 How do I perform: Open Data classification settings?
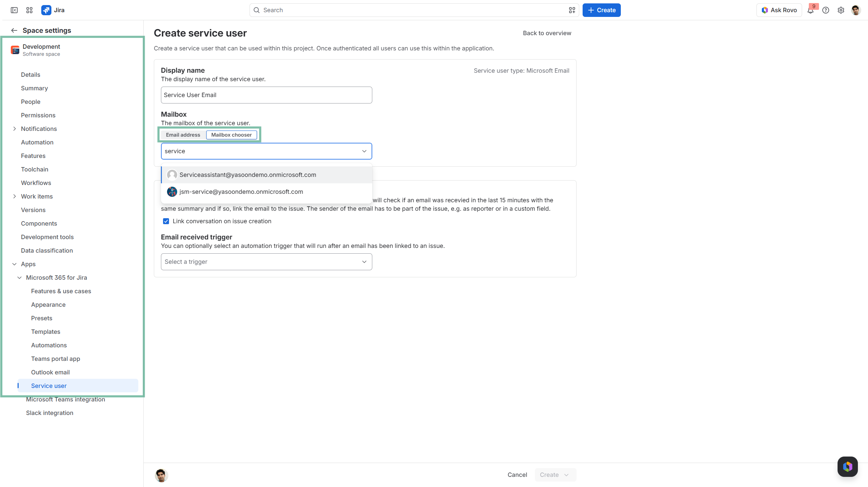(47, 251)
